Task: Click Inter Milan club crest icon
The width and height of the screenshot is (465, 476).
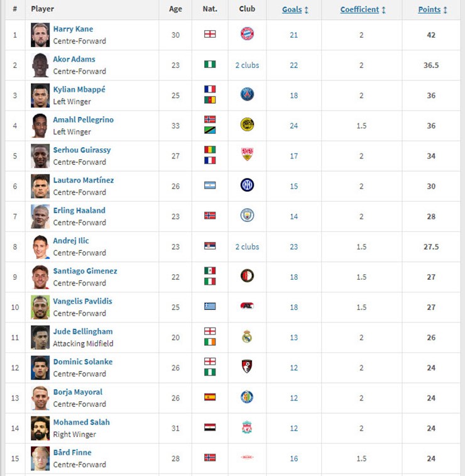Action: tap(247, 185)
